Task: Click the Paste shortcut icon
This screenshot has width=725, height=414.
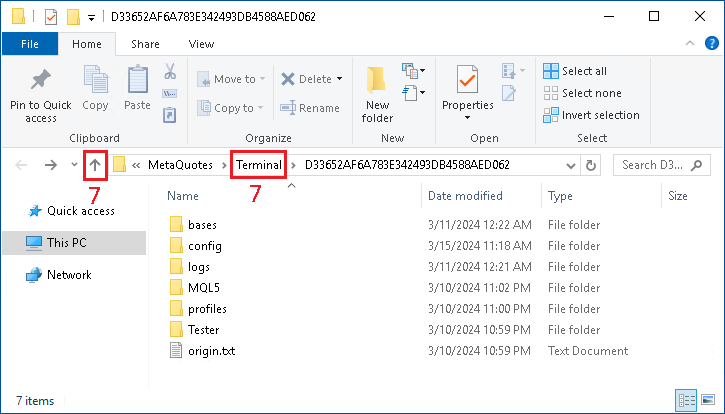Action: point(170,115)
